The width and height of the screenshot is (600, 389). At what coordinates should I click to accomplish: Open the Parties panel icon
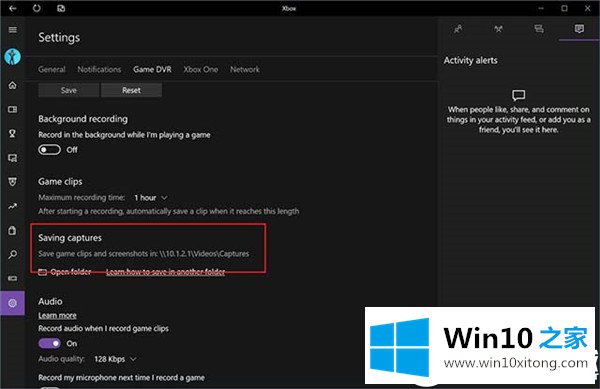point(498,29)
